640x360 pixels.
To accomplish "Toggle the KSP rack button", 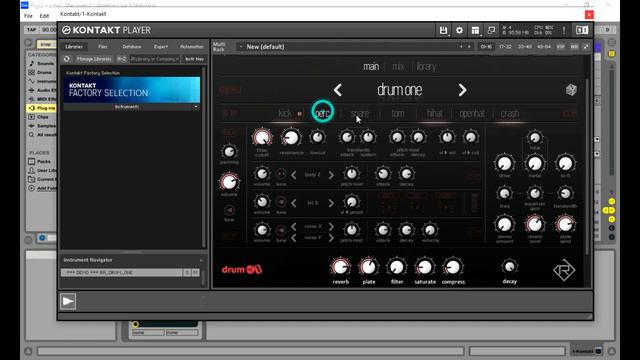I will 560,47.
